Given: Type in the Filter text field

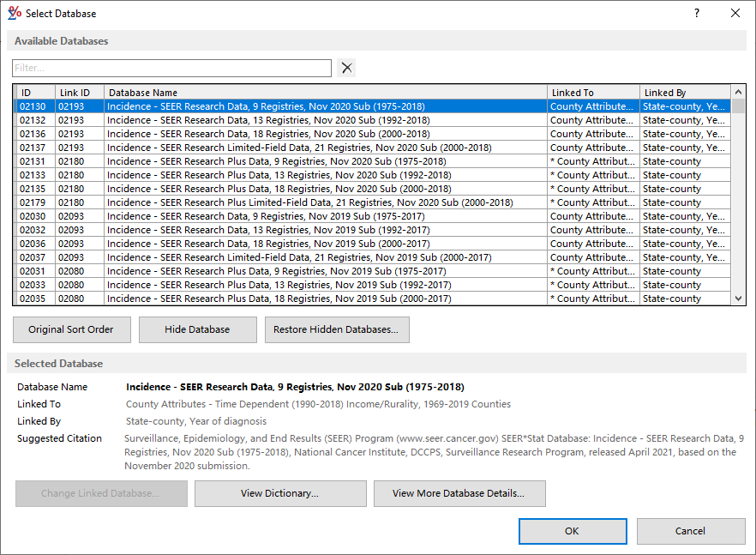Looking at the screenshot, I should coord(171,68).
